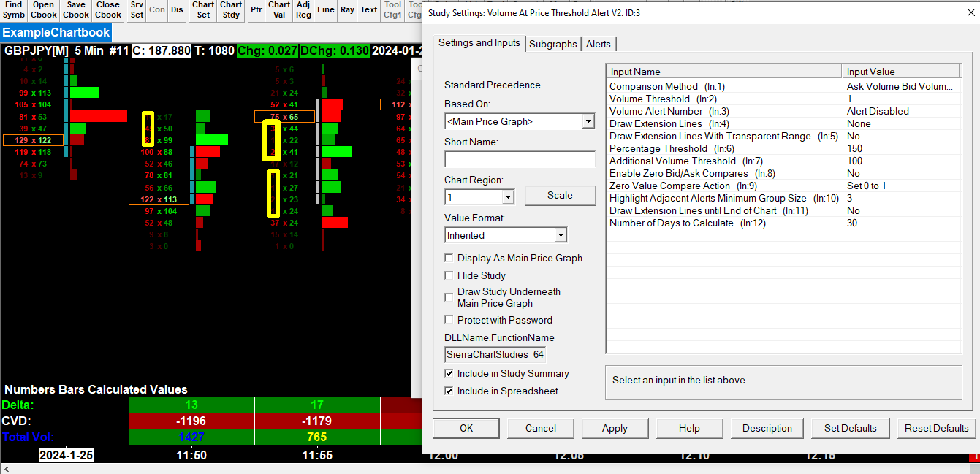Select the Volume Alert Number row
This screenshot has height=474, width=980.
click(x=783, y=111)
